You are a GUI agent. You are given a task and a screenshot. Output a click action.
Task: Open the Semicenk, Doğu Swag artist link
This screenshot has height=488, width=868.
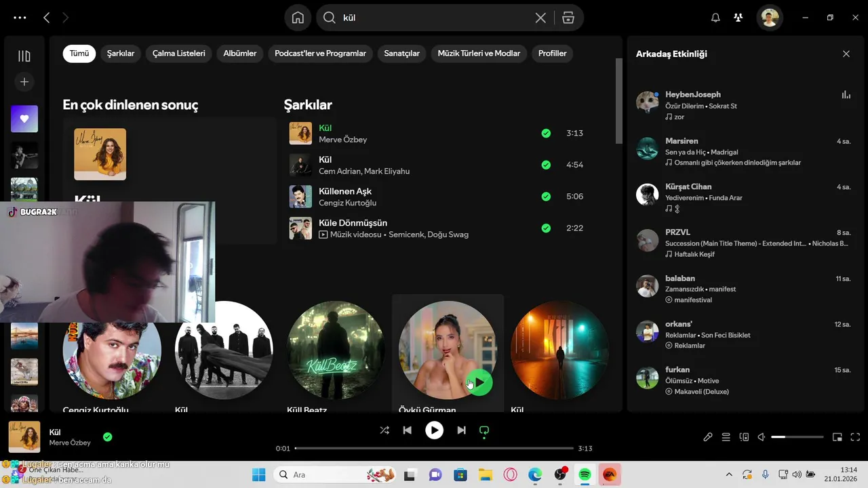(429, 235)
